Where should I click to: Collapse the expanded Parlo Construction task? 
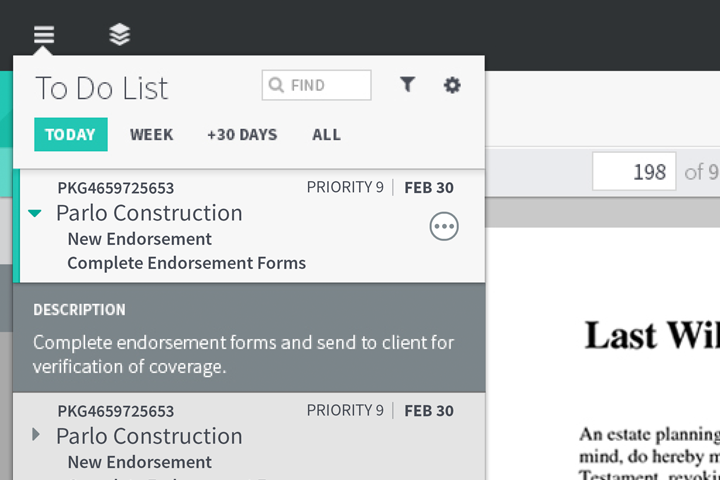[36, 213]
